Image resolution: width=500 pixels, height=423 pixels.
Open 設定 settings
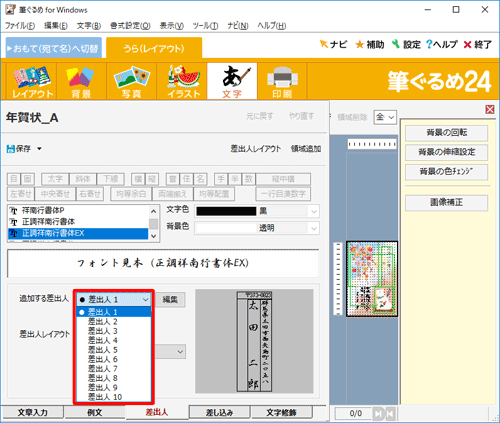[406, 44]
